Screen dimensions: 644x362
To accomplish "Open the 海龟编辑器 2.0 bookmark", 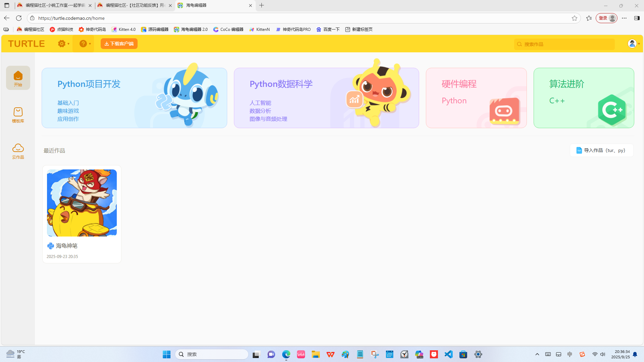I will coord(191,30).
